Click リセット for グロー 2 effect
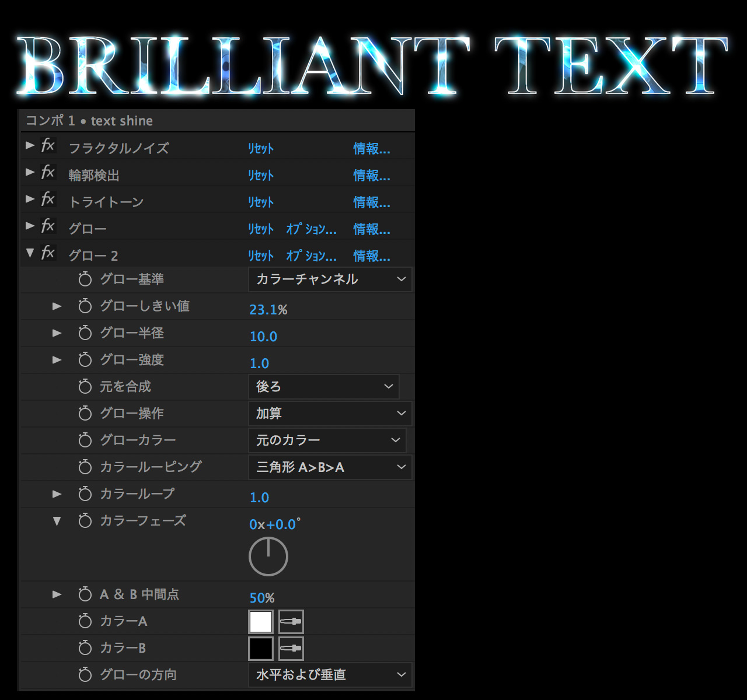Screen dimensions: 747x700 pyautogui.click(x=260, y=256)
